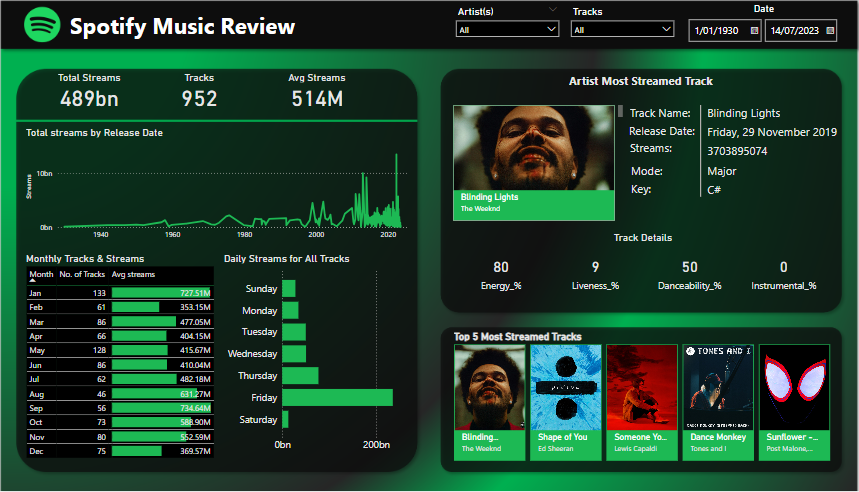Image resolution: width=859 pixels, height=492 pixels.
Task: Click the Avg Streams 514M card
Action: pyautogui.click(x=317, y=90)
